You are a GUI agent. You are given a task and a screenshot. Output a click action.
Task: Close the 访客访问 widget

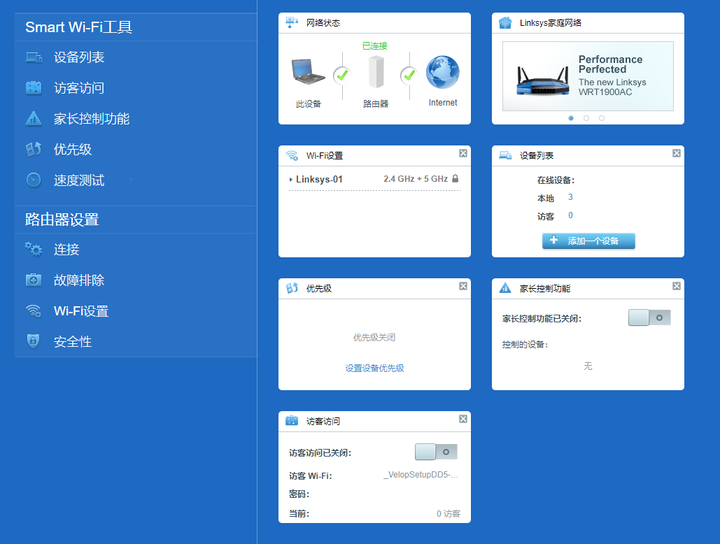click(x=463, y=419)
